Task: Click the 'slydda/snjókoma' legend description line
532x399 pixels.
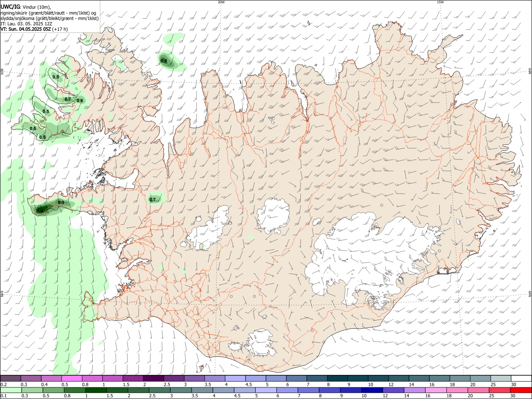Action: tap(49, 18)
